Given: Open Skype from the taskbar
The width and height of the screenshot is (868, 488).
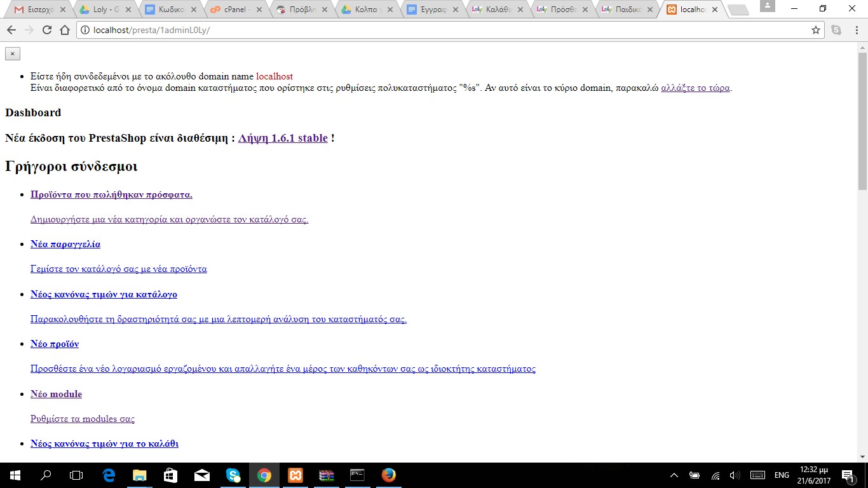Looking at the screenshot, I should point(233,475).
